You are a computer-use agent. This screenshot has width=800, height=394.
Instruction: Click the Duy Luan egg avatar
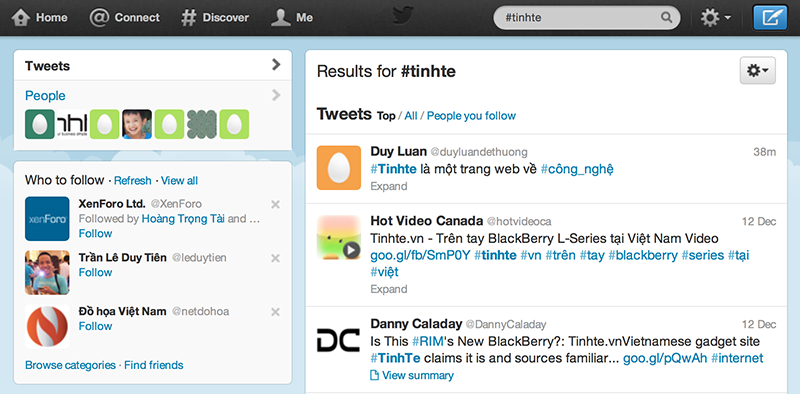[339, 167]
